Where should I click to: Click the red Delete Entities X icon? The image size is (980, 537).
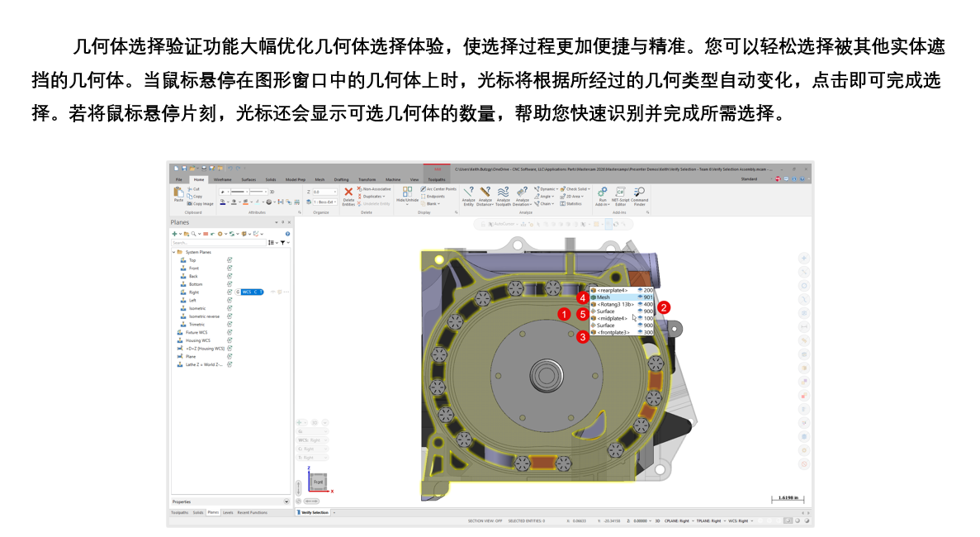[348, 192]
